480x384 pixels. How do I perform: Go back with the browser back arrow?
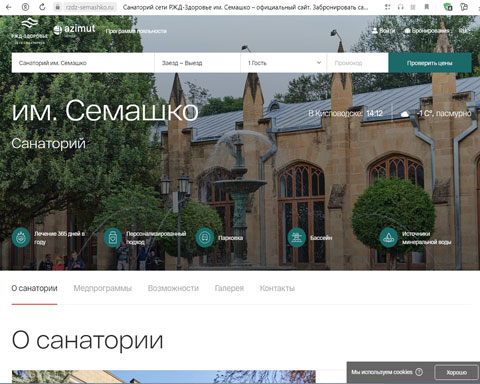(x=8, y=7)
